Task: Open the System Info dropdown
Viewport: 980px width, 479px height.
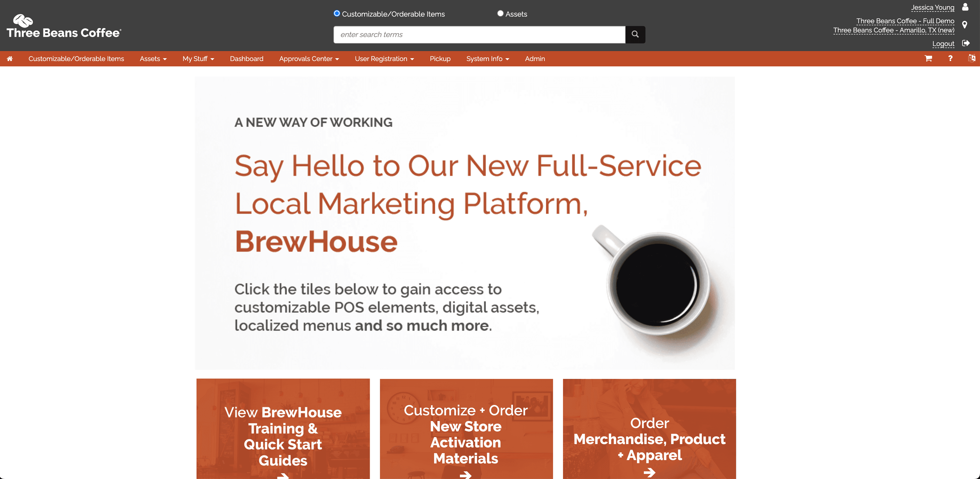Action: click(x=488, y=59)
